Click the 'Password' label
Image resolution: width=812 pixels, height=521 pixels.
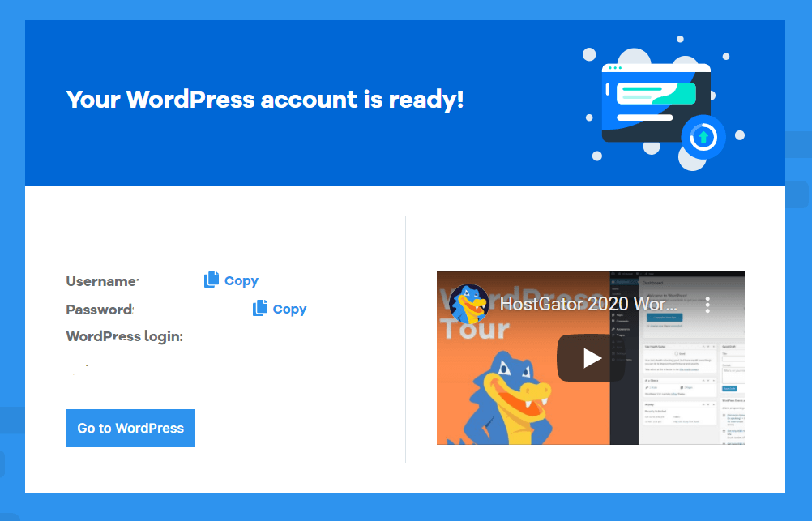(100, 310)
